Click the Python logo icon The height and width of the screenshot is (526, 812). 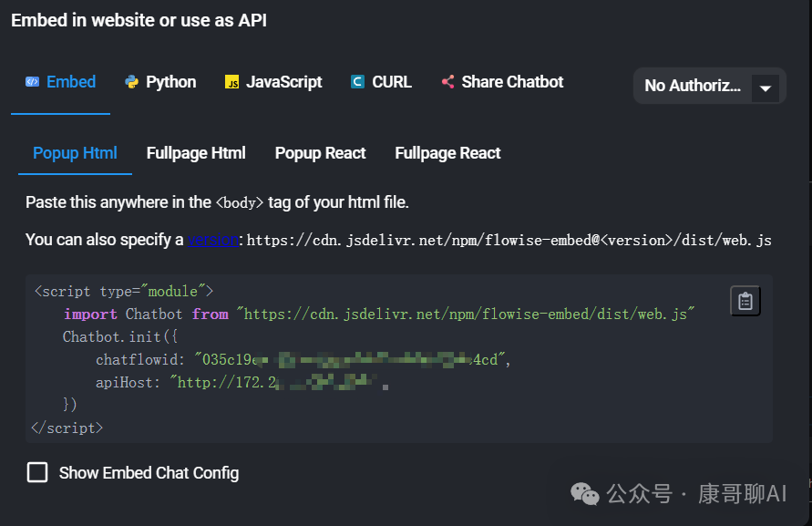click(131, 82)
